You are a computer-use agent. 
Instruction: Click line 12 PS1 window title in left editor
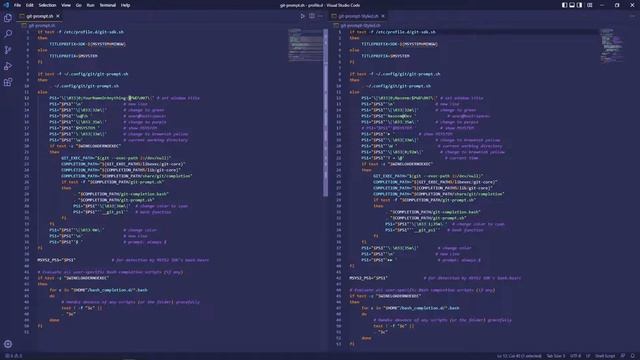point(124,98)
